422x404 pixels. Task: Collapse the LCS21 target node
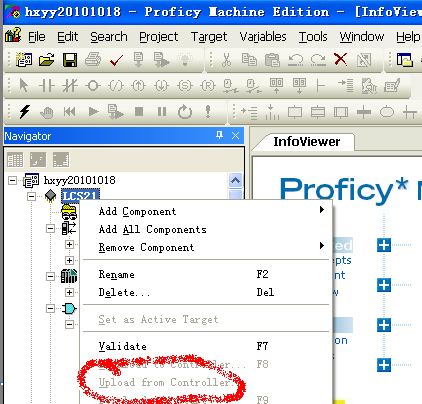click(31, 196)
